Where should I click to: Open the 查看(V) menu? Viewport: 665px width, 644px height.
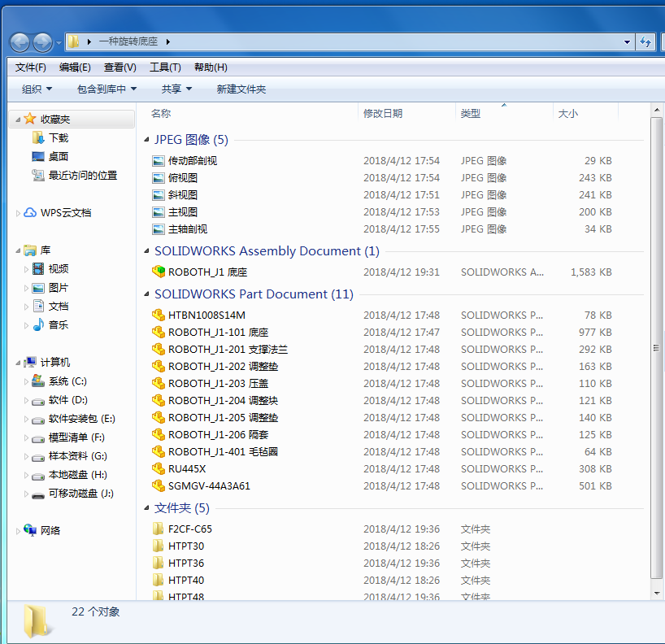[x=120, y=67]
